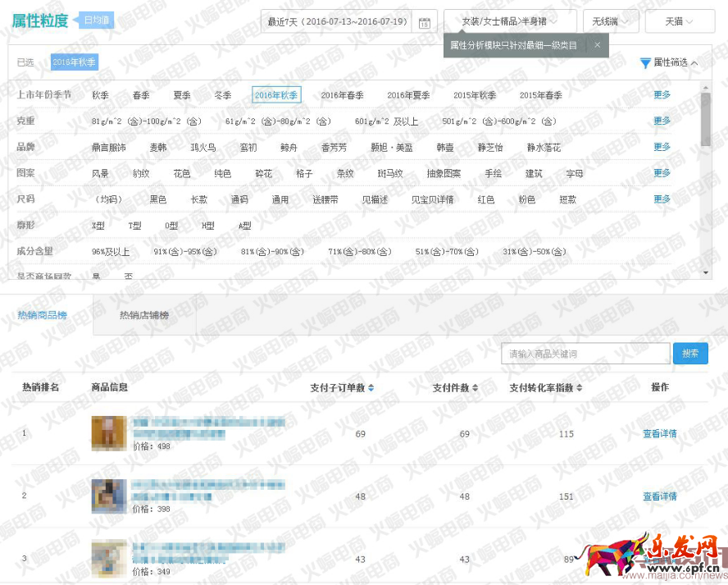Open the 无线端 device dropdown
The height and width of the screenshot is (585, 728).
[x=611, y=21]
